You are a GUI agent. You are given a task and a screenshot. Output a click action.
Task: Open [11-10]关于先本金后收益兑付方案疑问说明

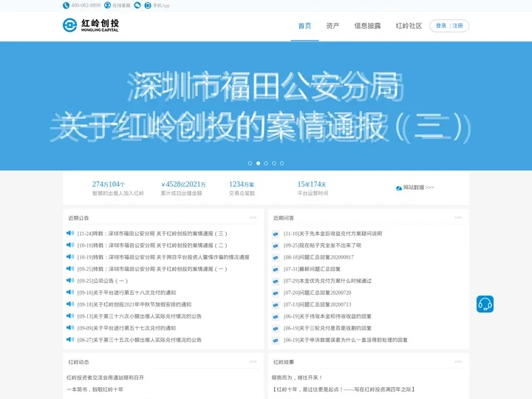click(332, 233)
